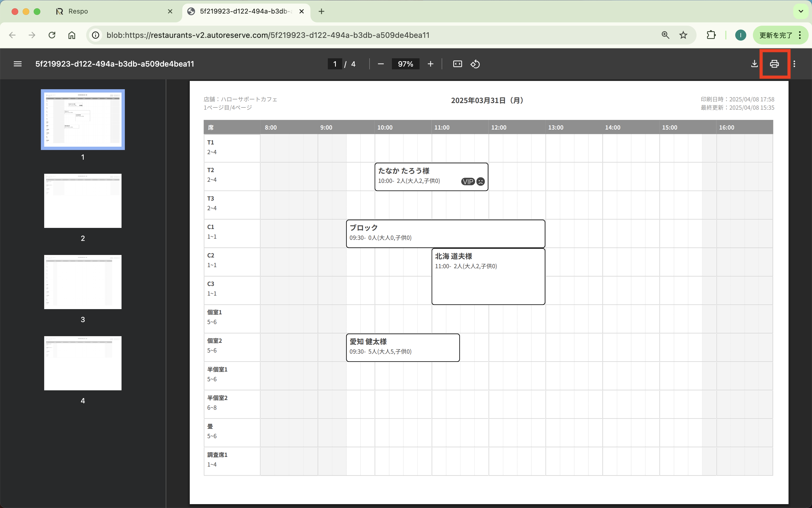Reload the current page
This screenshot has height=508, width=812.
pyautogui.click(x=52, y=35)
